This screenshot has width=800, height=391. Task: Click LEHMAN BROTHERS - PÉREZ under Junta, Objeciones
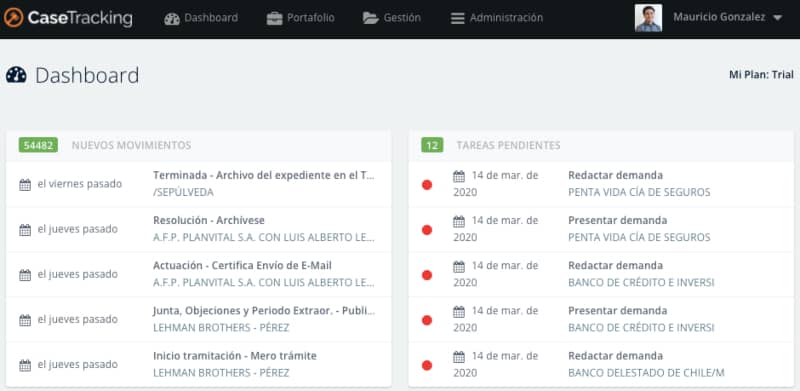pyautogui.click(x=221, y=328)
